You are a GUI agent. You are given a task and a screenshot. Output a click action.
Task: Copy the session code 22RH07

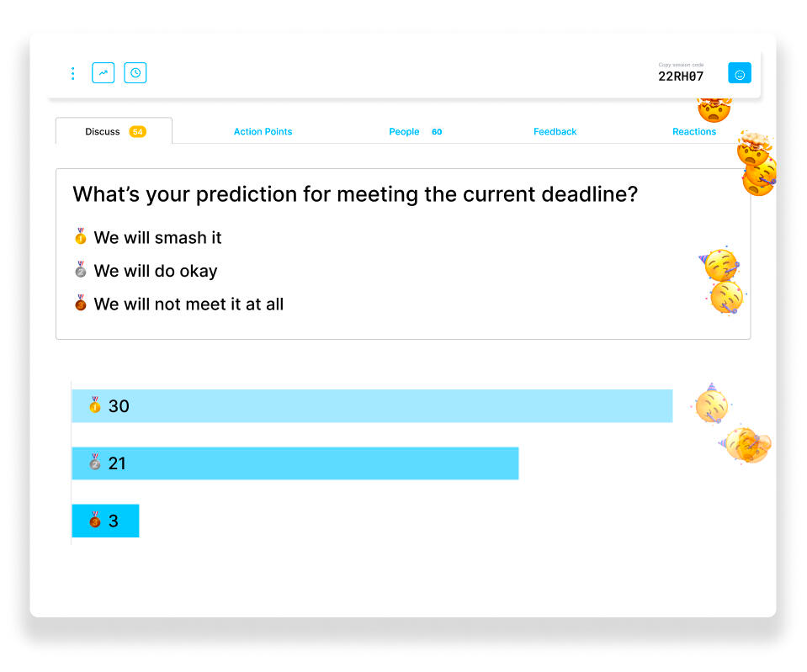[x=680, y=77]
